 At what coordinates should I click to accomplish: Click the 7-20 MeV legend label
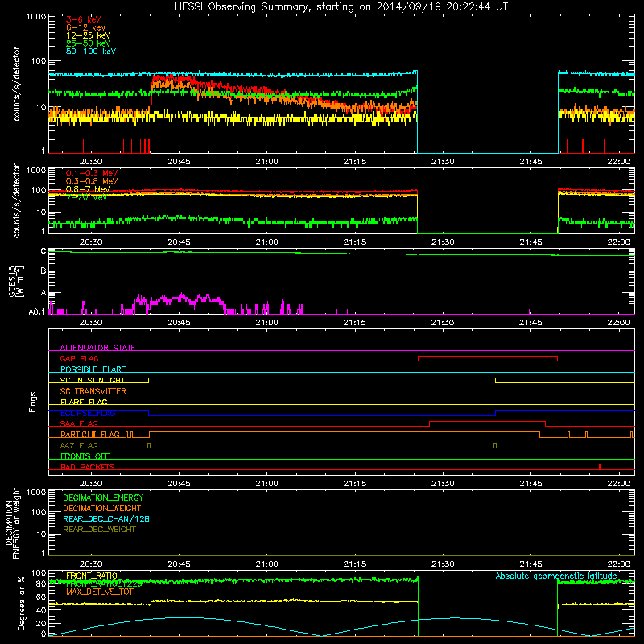(x=87, y=197)
